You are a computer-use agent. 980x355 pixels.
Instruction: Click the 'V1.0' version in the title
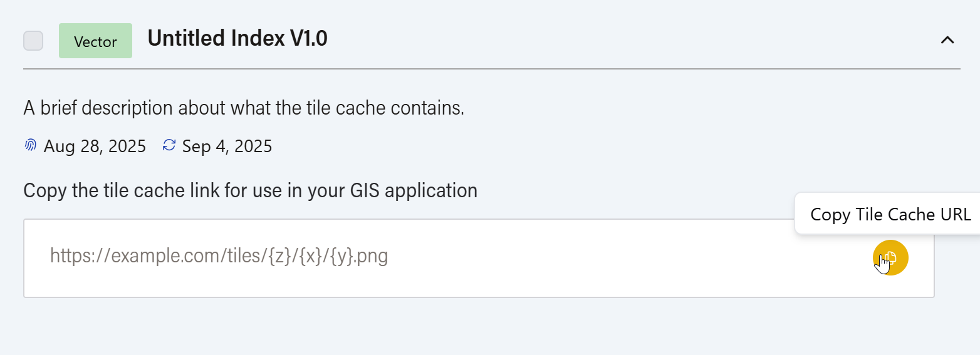[308, 39]
